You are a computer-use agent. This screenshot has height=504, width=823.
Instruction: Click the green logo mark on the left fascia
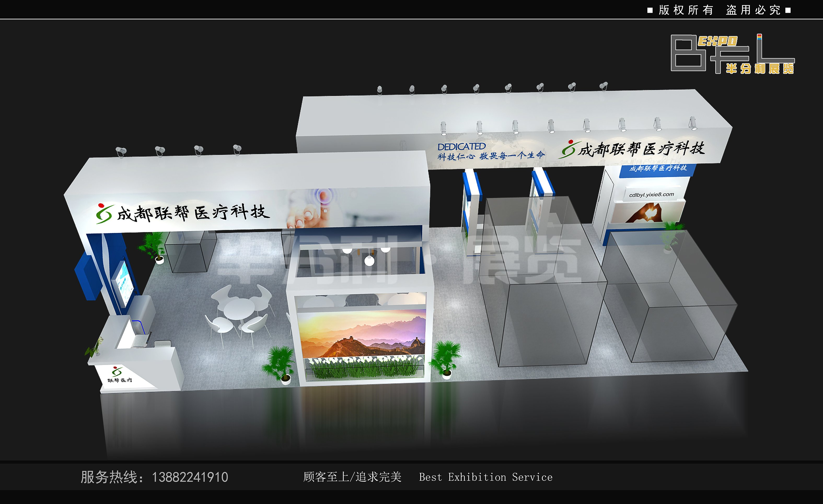tap(104, 213)
